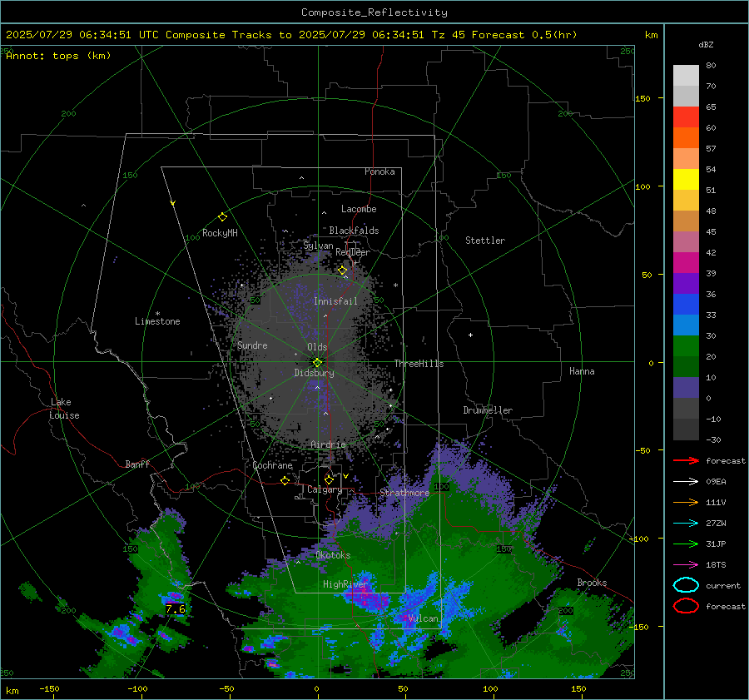Click the dBZ legend heading
Viewport: 749px width, 700px height.
tap(706, 45)
